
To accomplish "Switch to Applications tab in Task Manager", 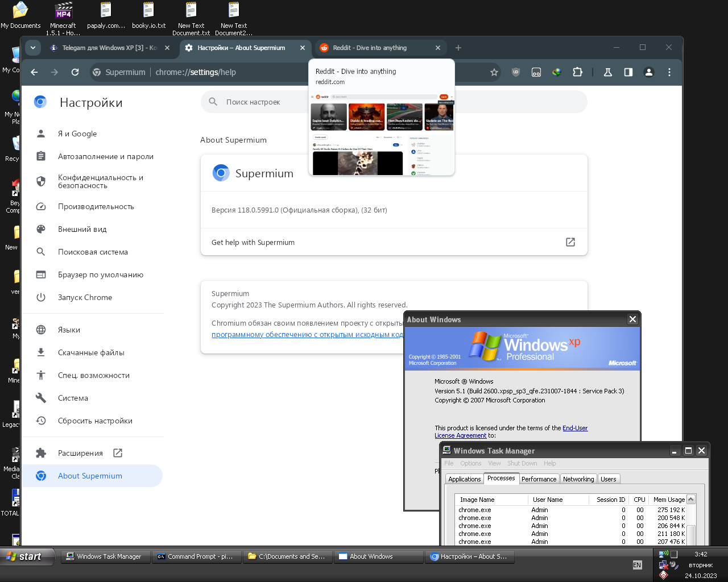I will tap(464, 479).
